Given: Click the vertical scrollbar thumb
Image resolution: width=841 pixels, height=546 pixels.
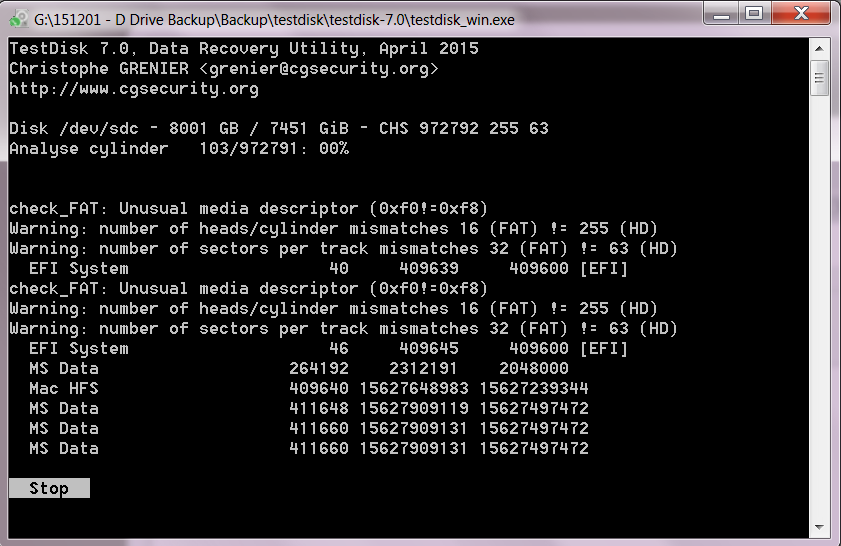Looking at the screenshot, I should pos(819,78).
